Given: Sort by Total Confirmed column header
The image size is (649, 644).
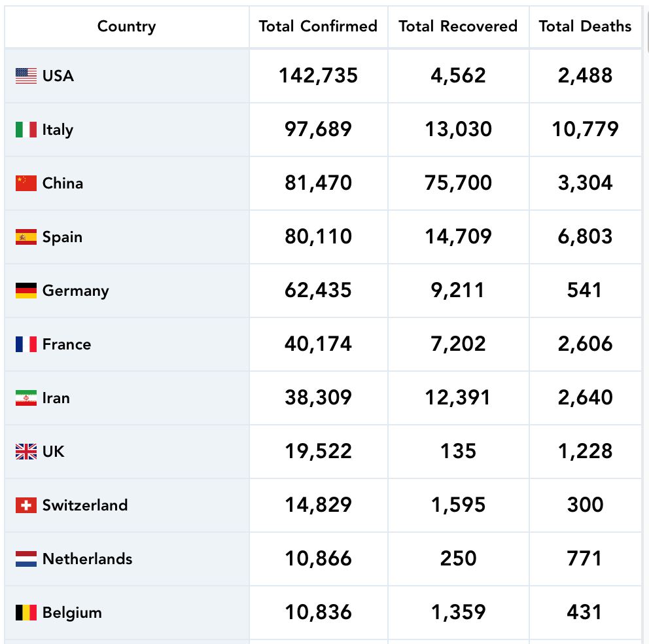Looking at the screenshot, I should (318, 27).
